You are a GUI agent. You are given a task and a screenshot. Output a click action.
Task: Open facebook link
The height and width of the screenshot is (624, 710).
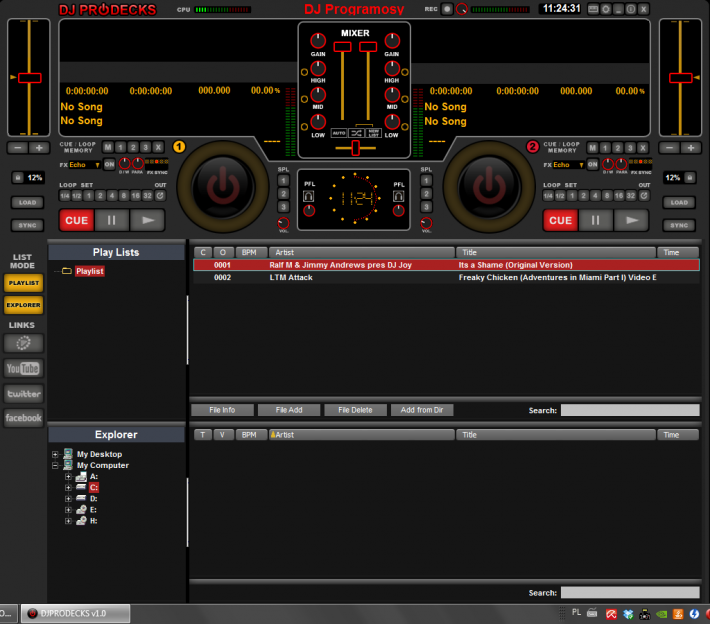[24, 418]
